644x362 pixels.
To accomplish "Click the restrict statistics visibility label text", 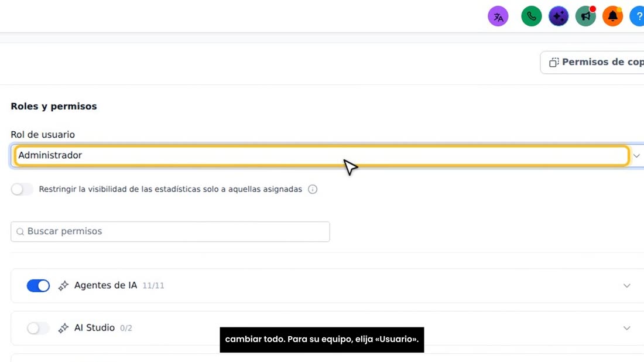I will (170, 189).
